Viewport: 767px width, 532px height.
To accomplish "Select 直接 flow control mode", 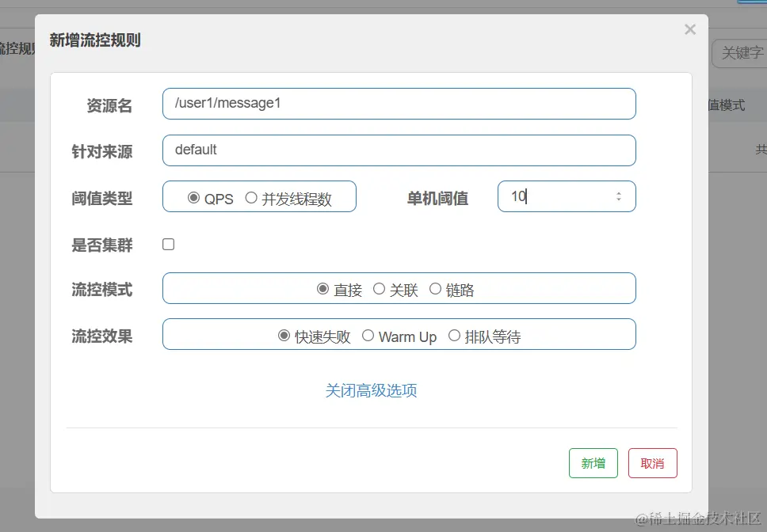I will [323, 289].
